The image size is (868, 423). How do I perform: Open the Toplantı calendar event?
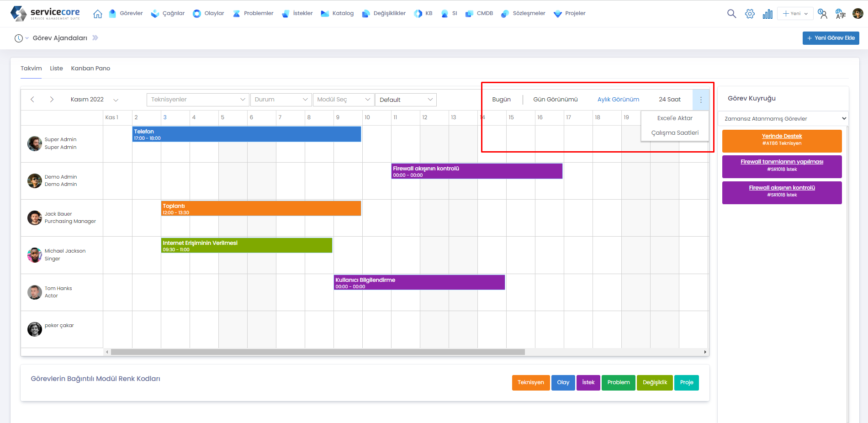coord(261,208)
